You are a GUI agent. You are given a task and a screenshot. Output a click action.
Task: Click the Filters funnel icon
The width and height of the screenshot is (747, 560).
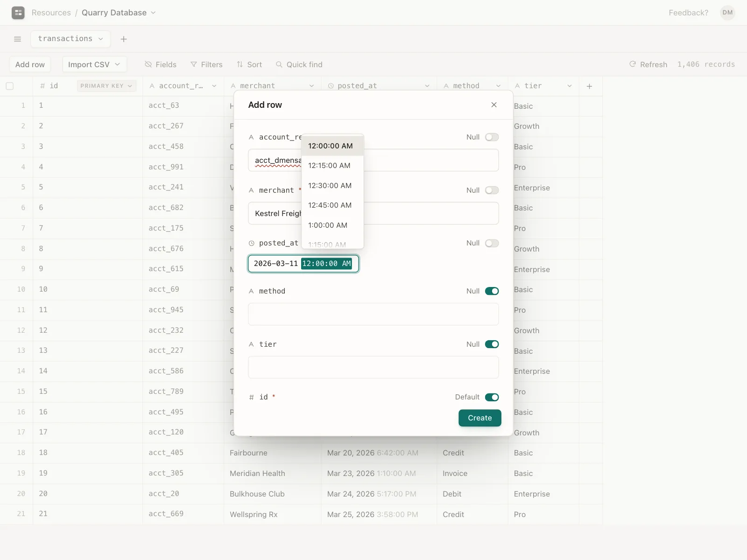194,64
